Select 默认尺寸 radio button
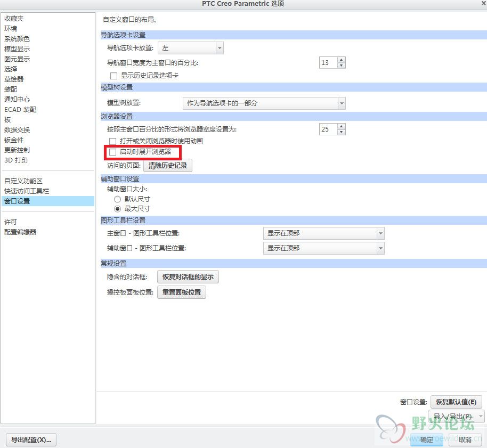This screenshot has width=487, height=448. [x=117, y=199]
